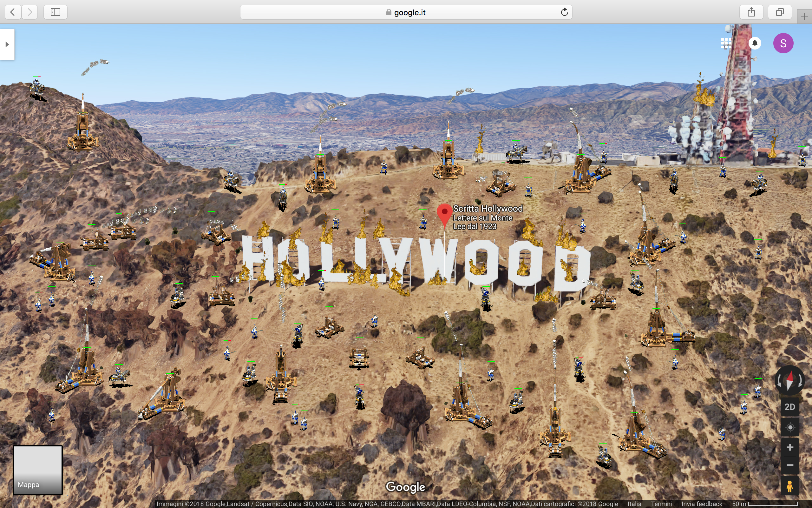The image size is (812, 508).
Task: Open Google notifications bell
Action: (x=755, y=43)
